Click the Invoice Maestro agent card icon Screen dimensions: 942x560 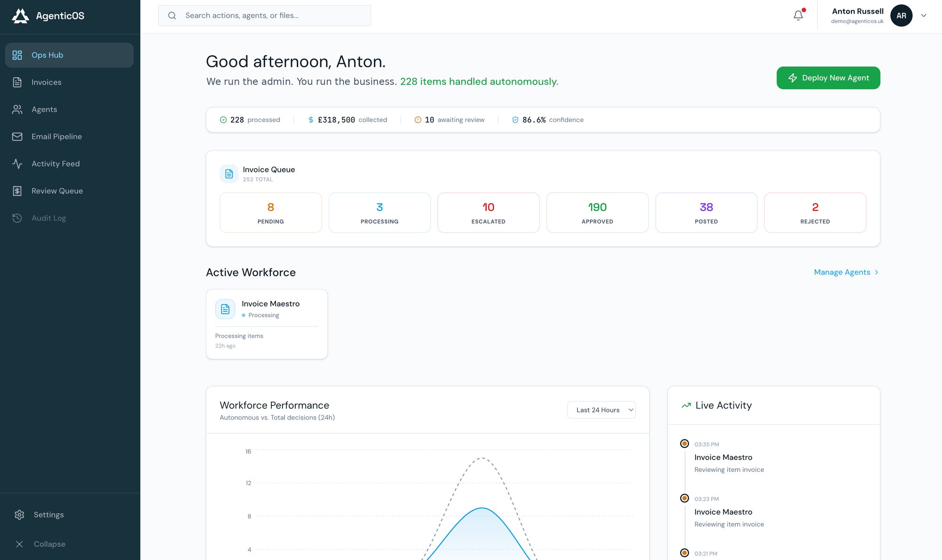225,309
